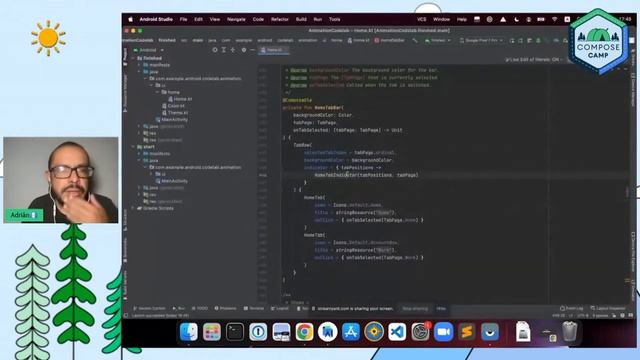
Task: Click the collapse all icon in Project panel
Action: 233,50
